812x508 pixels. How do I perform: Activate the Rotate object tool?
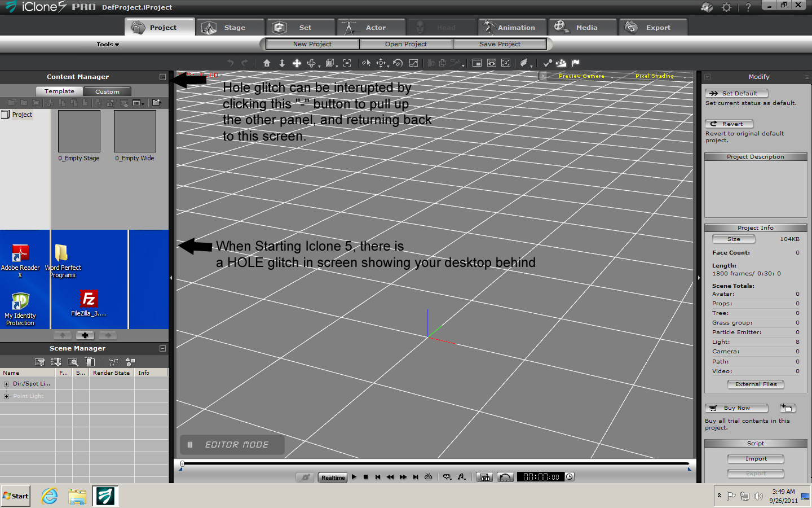pos(398,63)
